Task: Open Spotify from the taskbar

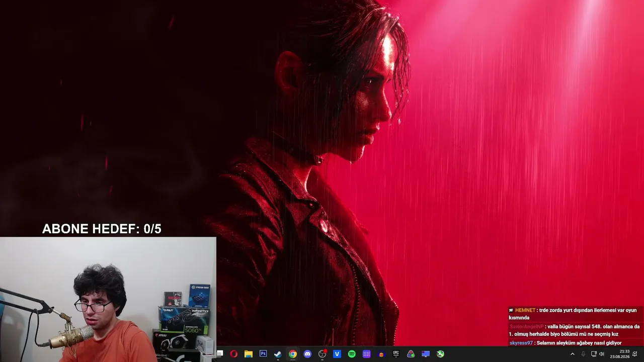Action: click(352, 354)
